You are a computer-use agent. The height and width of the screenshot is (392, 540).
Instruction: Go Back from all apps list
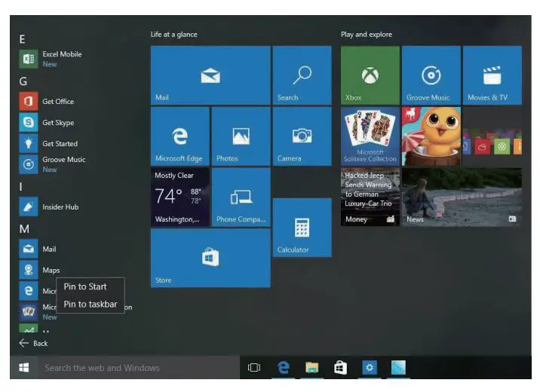tap(33, 343)
